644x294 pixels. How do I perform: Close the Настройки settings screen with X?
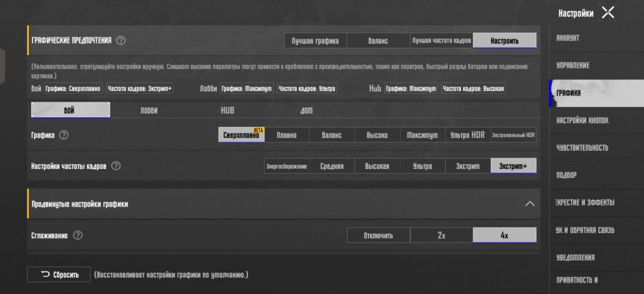(x=608, y=13)
